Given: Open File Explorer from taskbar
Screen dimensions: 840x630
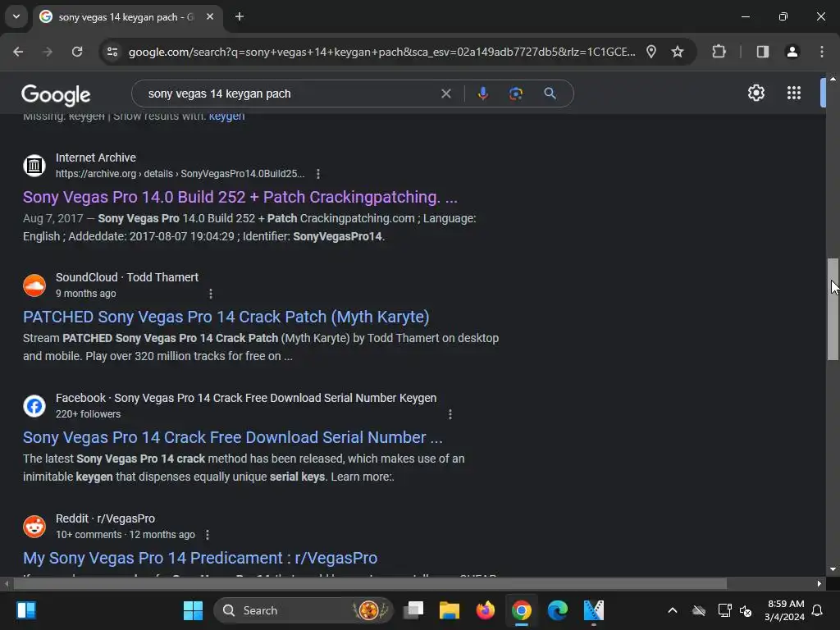Looking at the screenshot, I should pyautogui.click(x=449, y=610).
